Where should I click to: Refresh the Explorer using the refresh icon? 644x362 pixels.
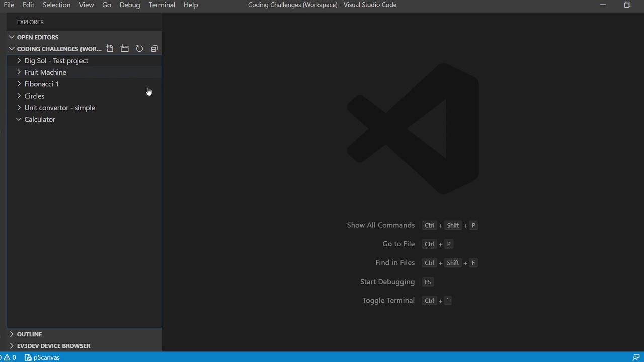coord(139,49)
